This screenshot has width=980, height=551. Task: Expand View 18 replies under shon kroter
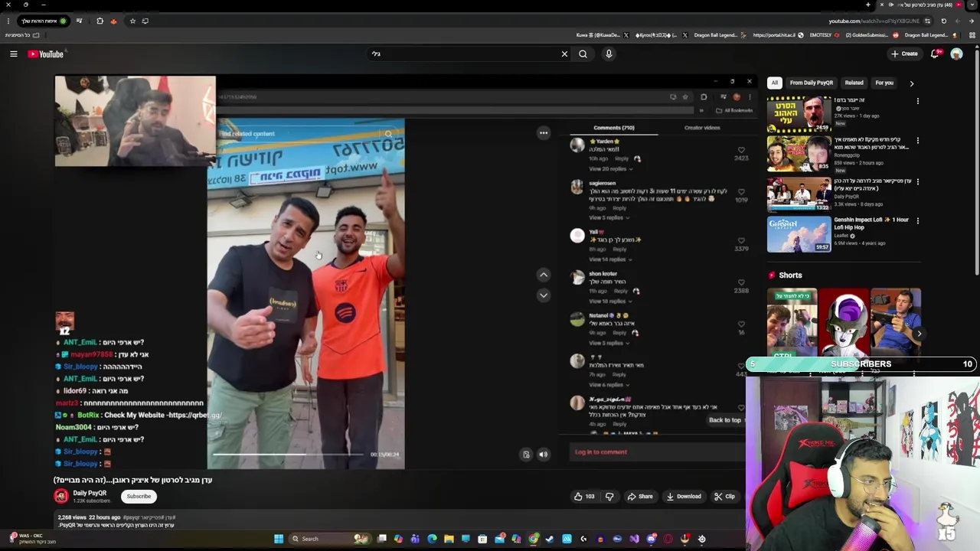click(x=610, y=302)
